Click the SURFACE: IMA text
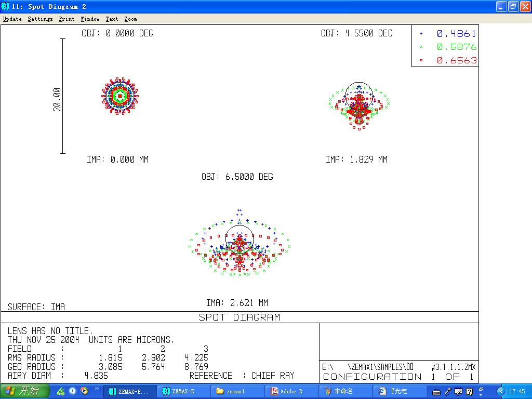 coord(36,307)
